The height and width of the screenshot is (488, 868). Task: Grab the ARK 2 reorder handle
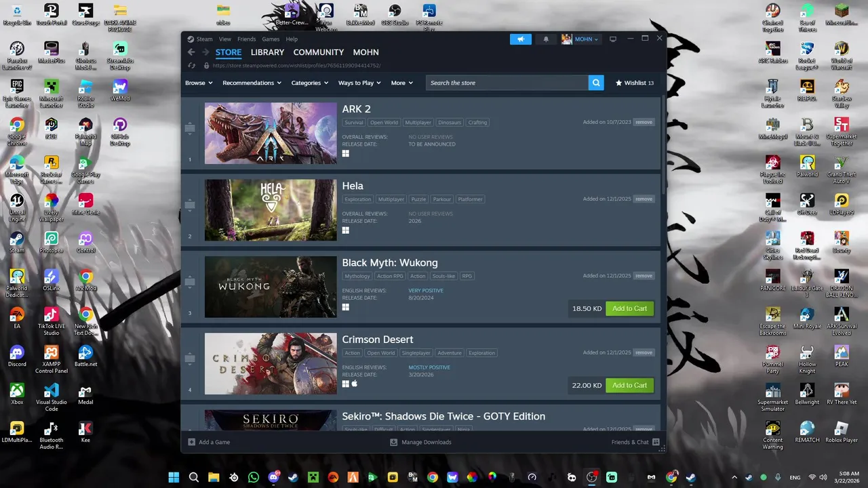coord(190,128)
